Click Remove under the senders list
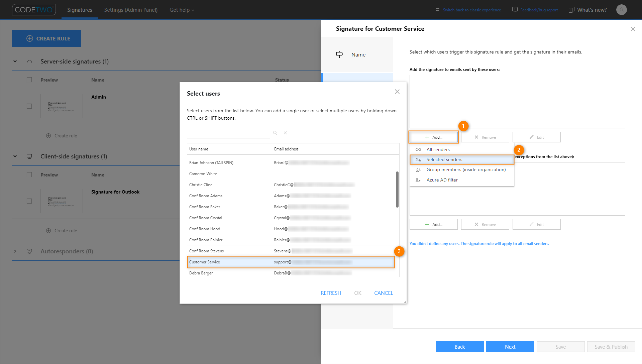642x364 pixels. click(x=485, y=137)
